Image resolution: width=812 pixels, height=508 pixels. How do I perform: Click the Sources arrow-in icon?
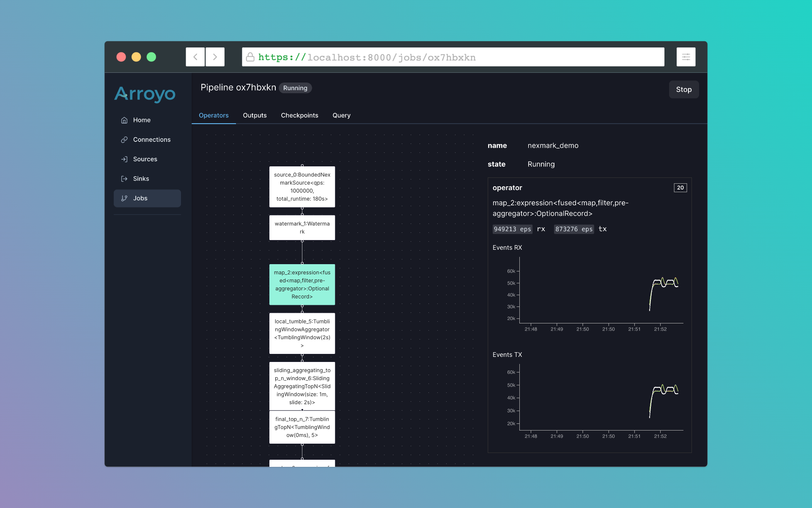[x=124, y=159]
